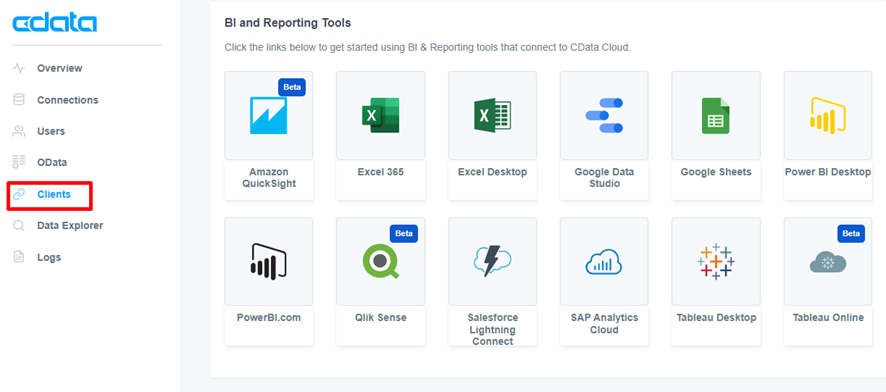The height and width of the screenshot is (392, 886).
Task: Select the Clients sidebar item
Action: [54, 194]
